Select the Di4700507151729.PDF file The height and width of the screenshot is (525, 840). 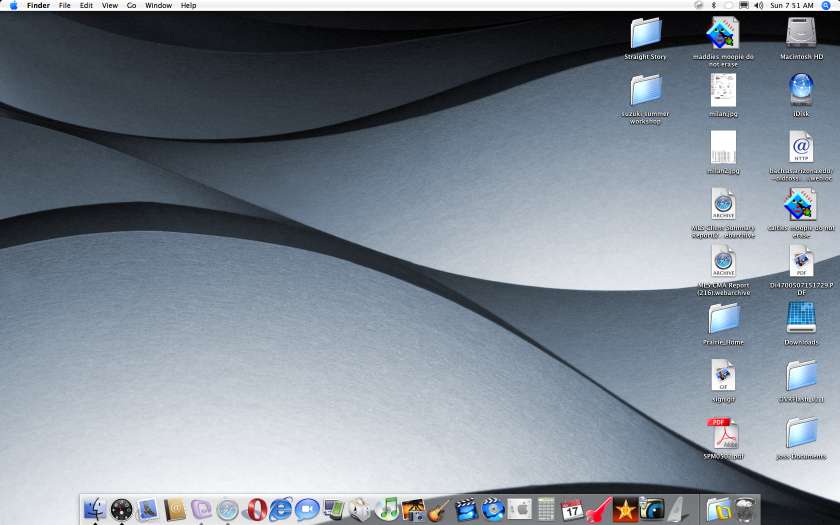click(801, 261)
